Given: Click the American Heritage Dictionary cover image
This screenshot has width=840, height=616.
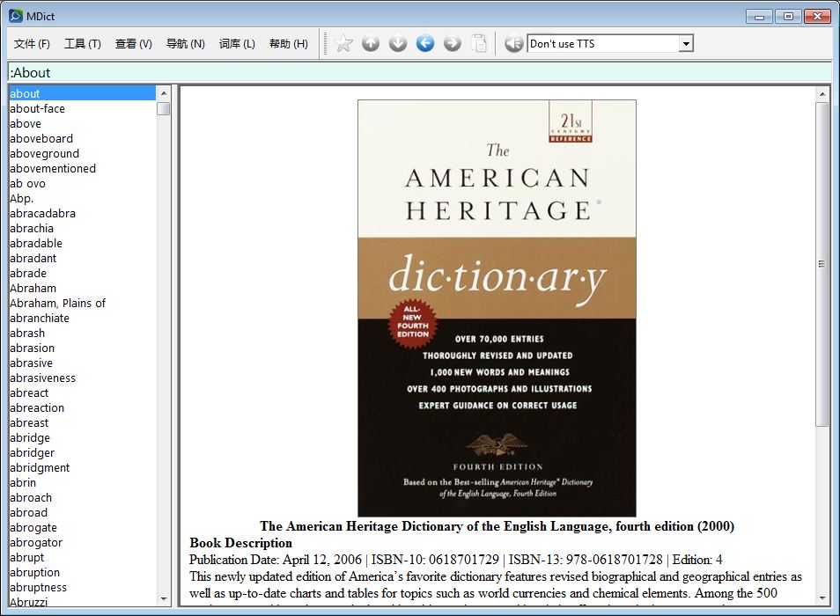Looking at the screenshot, I should click(497, 308).
